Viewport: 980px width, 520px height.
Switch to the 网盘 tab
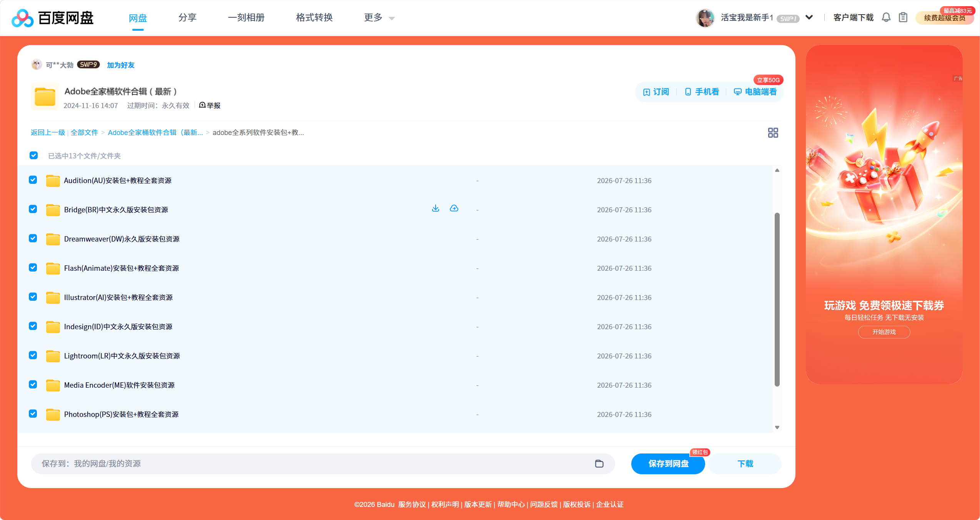coord(138,18)
